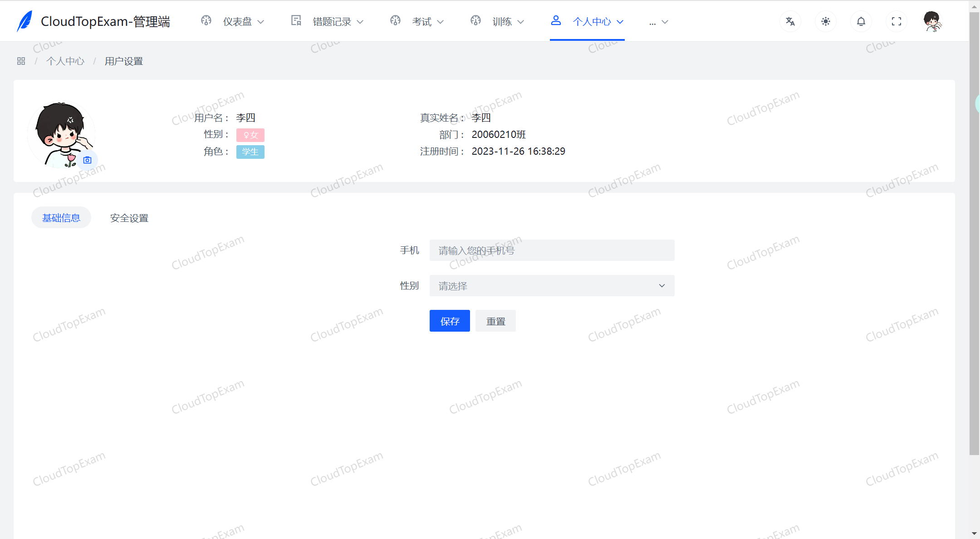The image size is (980, 539).
Task: Switch to the 安全设置 tab
Action: tap(129, 218)
